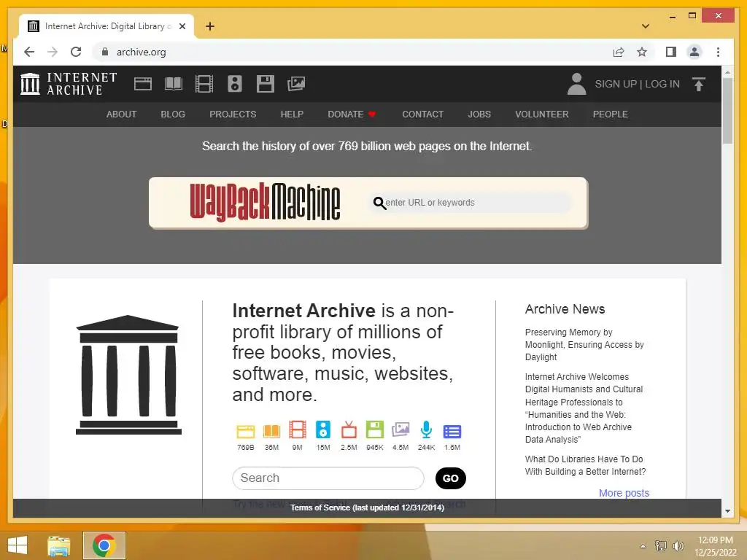Viewport: 747px width, 560px height.
Task: Show hidden system tray icons
Action: [x=643, y=546]
